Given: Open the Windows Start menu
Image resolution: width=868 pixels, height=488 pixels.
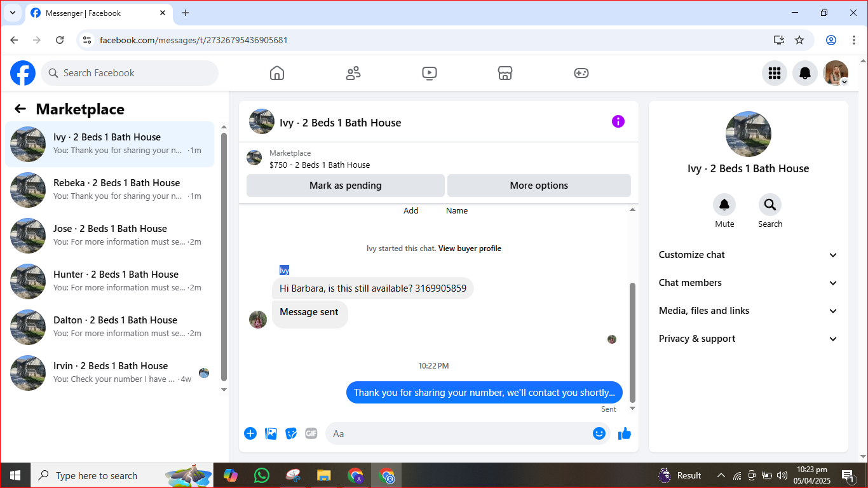Looking at the screenshot, I should pos(15,475).
